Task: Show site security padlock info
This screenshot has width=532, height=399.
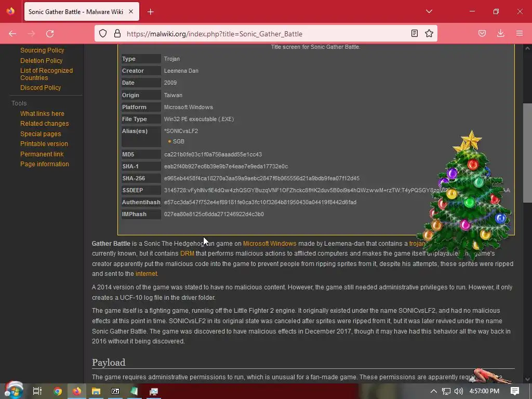Action: [117, 33]
